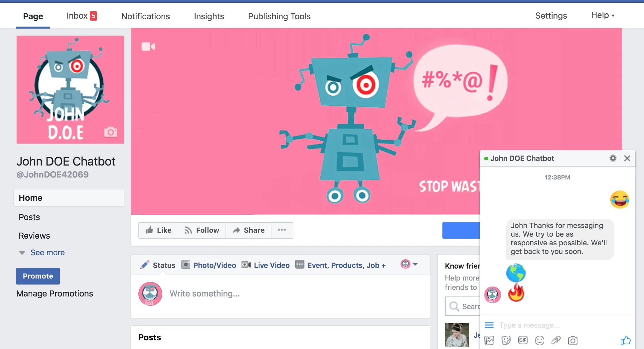644x349 pixels.
Task: Open the Insights tab
Action: 209,16
